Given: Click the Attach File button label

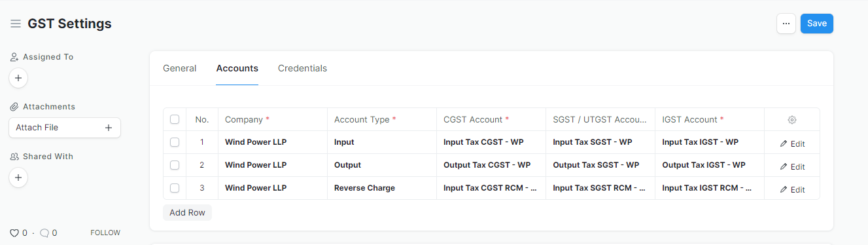Looking at the screenshot, I should pos(37,128).
